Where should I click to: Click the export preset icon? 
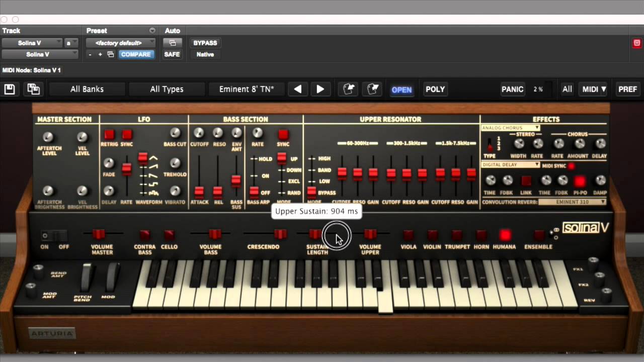372,89
